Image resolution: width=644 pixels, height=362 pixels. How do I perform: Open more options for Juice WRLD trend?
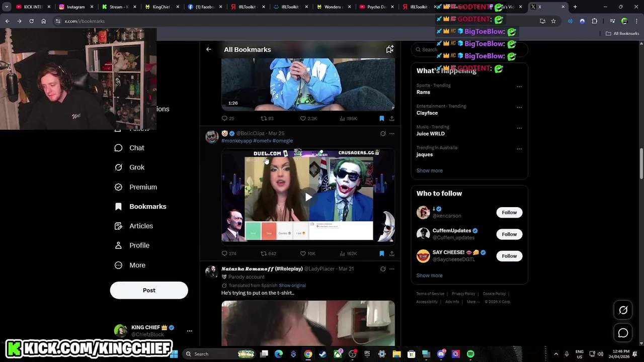[x=519, y=128]
